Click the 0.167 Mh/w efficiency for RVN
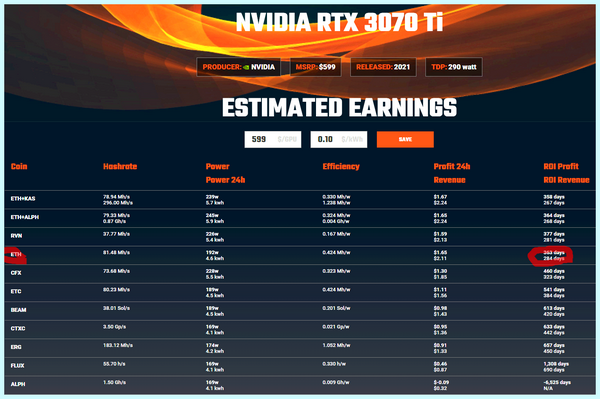 click(336, 234)
